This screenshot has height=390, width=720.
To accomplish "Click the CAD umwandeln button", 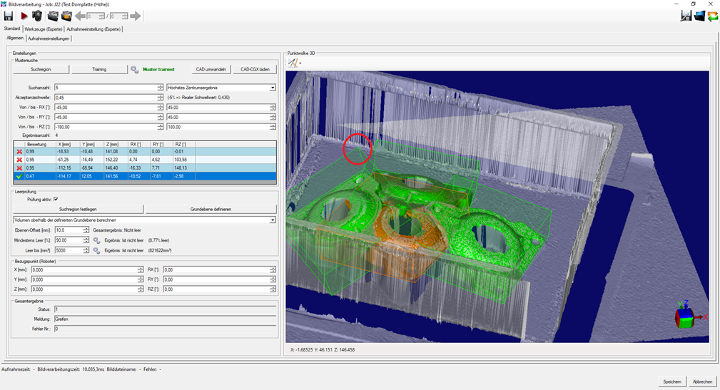I will click(x=211, y=69).
